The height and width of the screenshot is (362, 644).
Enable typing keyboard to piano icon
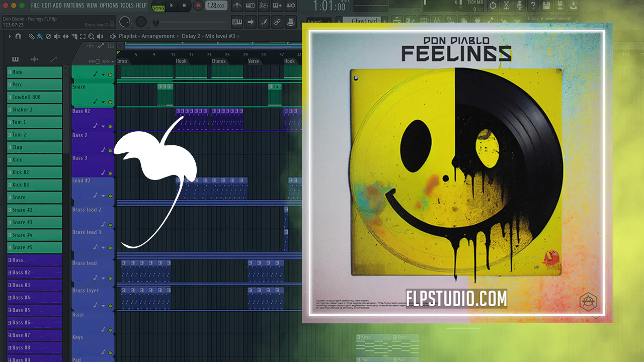237,22
